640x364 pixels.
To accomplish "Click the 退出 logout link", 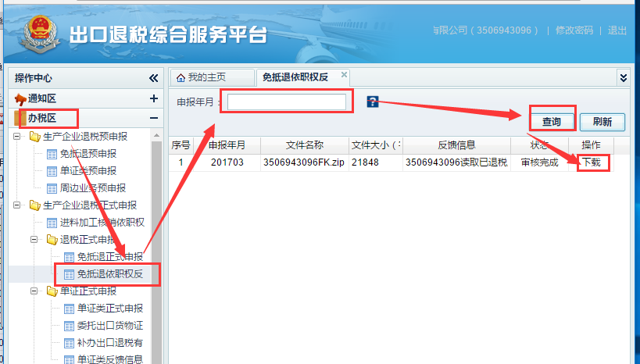I will click(617, 30).
